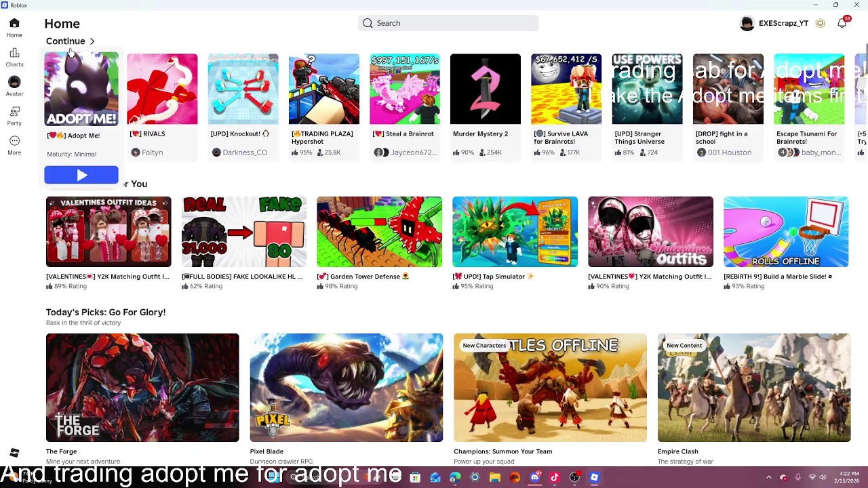The width and height of the screenshot is (868, 488).
Task: Open Microsoft Edge from the taskbar
Action: 455,478
